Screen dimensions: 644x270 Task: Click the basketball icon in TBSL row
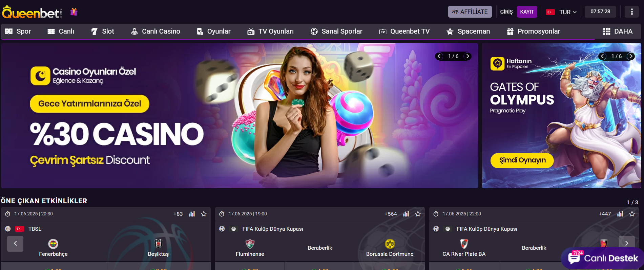[8, 229]
